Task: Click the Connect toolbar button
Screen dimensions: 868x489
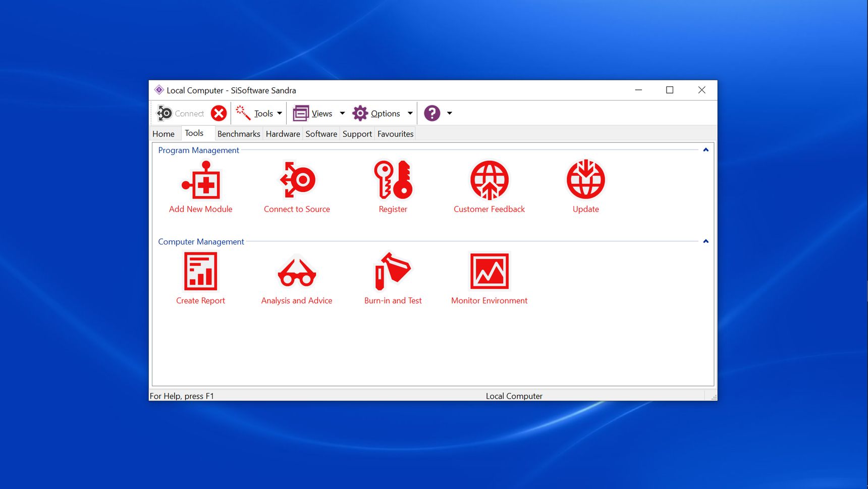Action: pyautogui.click(x=181, y=113)
